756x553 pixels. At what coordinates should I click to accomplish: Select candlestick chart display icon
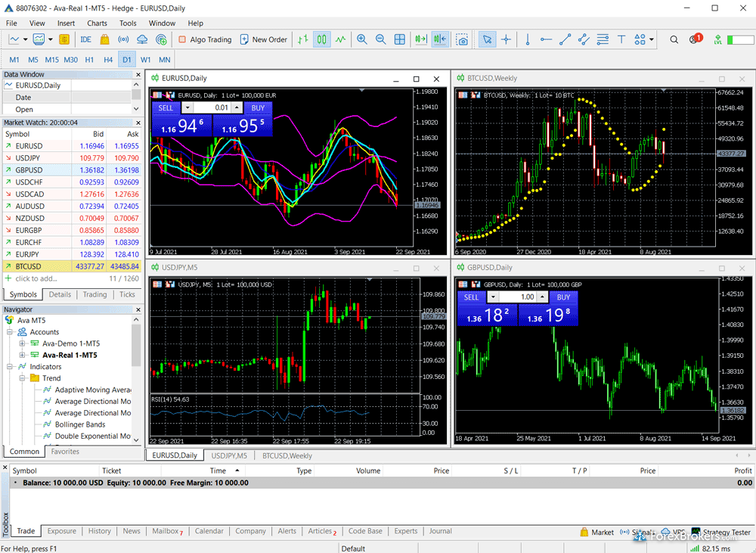321,39
